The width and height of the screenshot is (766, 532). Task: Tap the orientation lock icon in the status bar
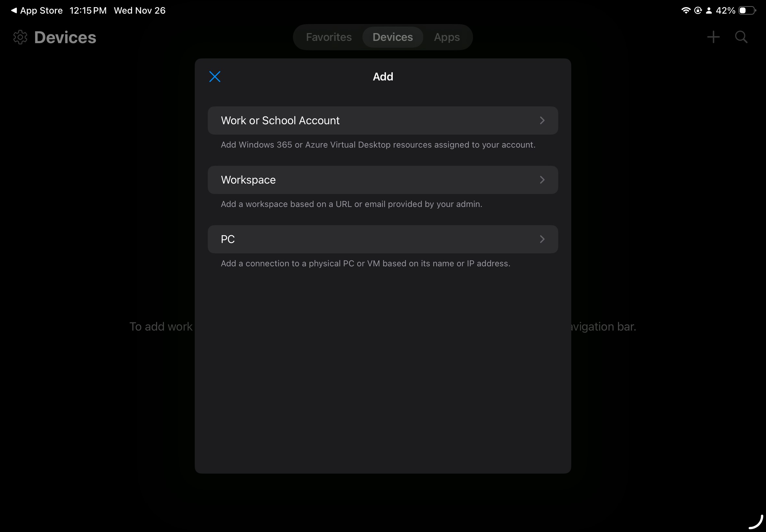click(x=698, y=10)
